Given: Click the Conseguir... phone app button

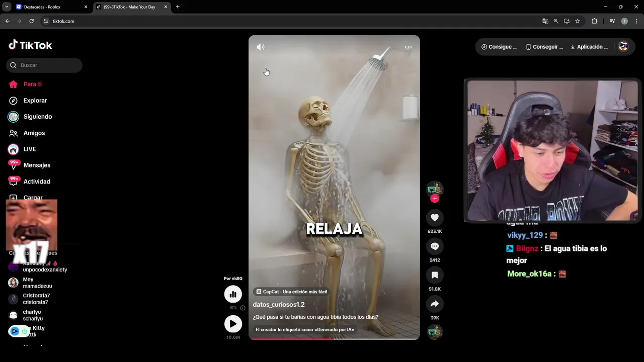Looking at the screenshot, I should click(x=544, y=47).
